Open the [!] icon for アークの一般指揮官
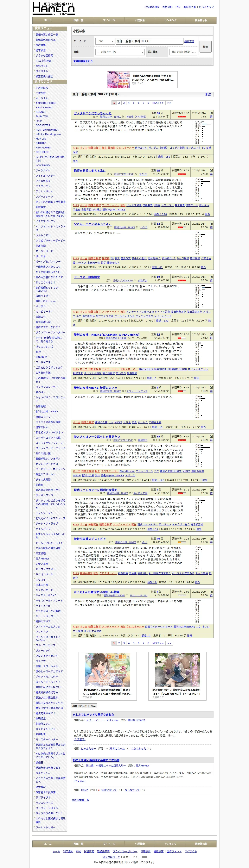This screenshot has width=249, height=868. 211,277
